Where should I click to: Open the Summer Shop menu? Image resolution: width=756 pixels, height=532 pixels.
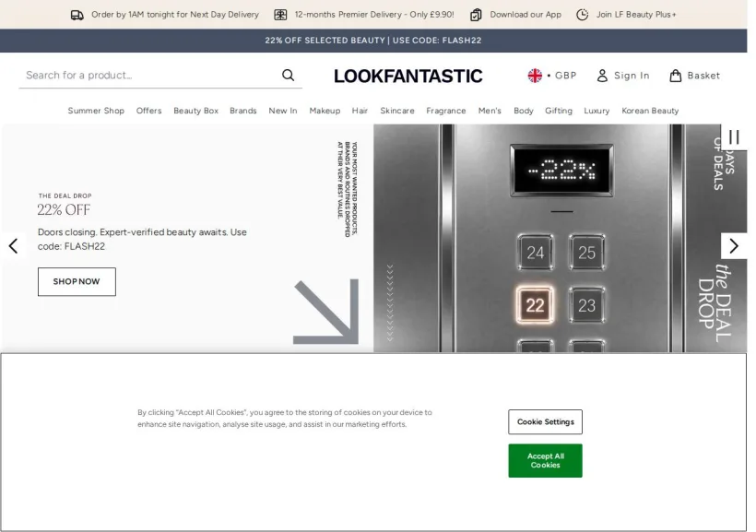coord(96,111)
